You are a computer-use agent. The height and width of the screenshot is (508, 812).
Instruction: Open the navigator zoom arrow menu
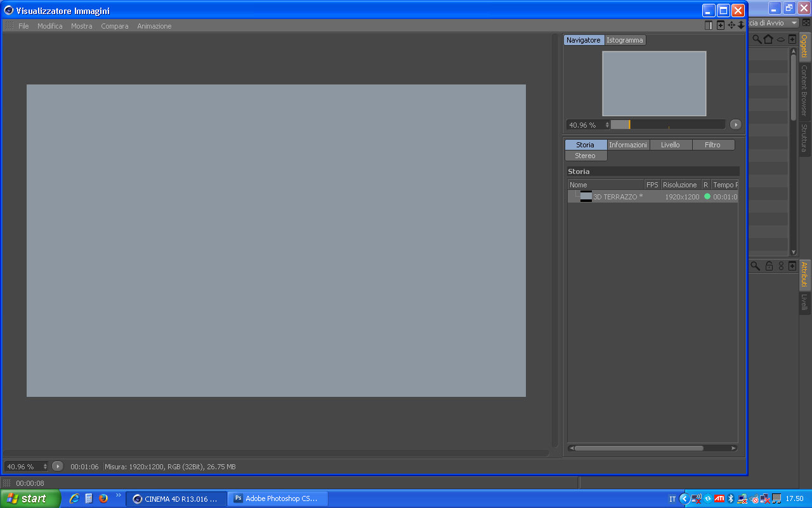pos(735,124)
